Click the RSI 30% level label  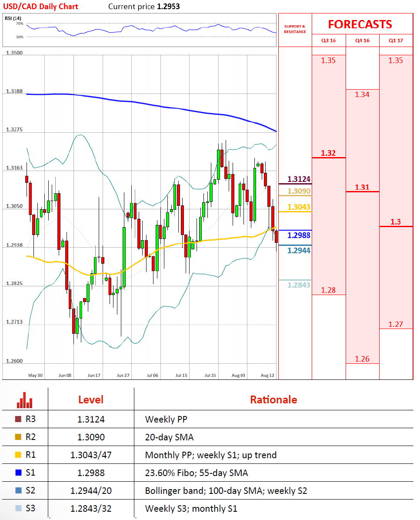point(20,37)
